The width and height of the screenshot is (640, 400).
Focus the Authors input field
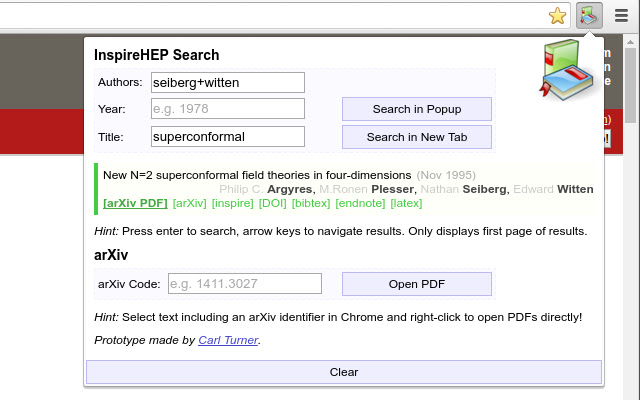(x=228, y=82)
